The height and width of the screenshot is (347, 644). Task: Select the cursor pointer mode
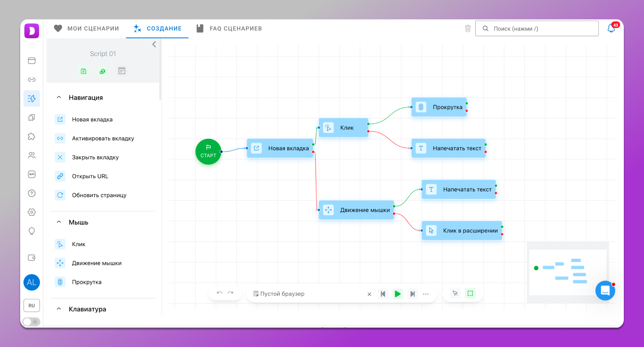pyautogui.click(x=455, y=294)
